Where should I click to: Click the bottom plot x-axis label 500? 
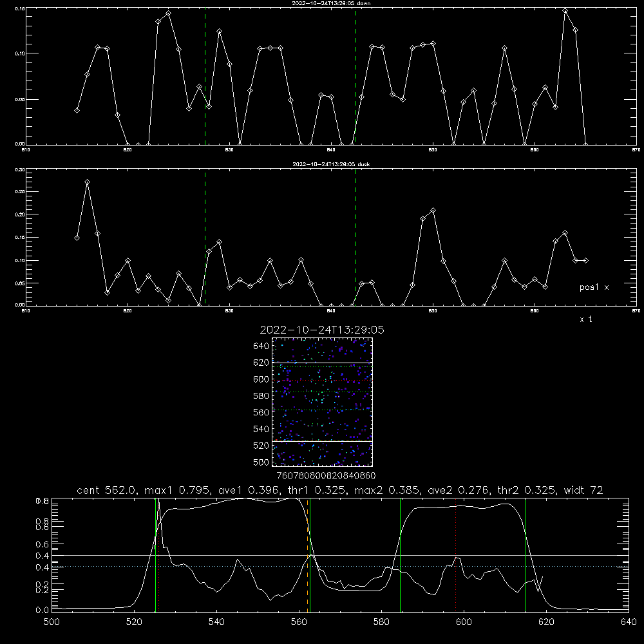tap(52, 622)
